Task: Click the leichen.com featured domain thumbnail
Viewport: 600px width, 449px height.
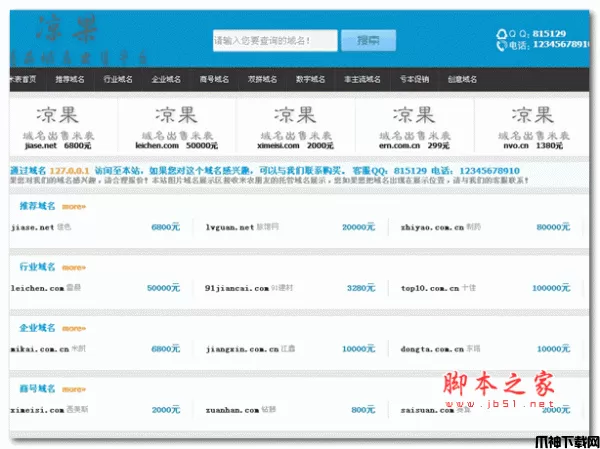Action: tap(177, 127)
